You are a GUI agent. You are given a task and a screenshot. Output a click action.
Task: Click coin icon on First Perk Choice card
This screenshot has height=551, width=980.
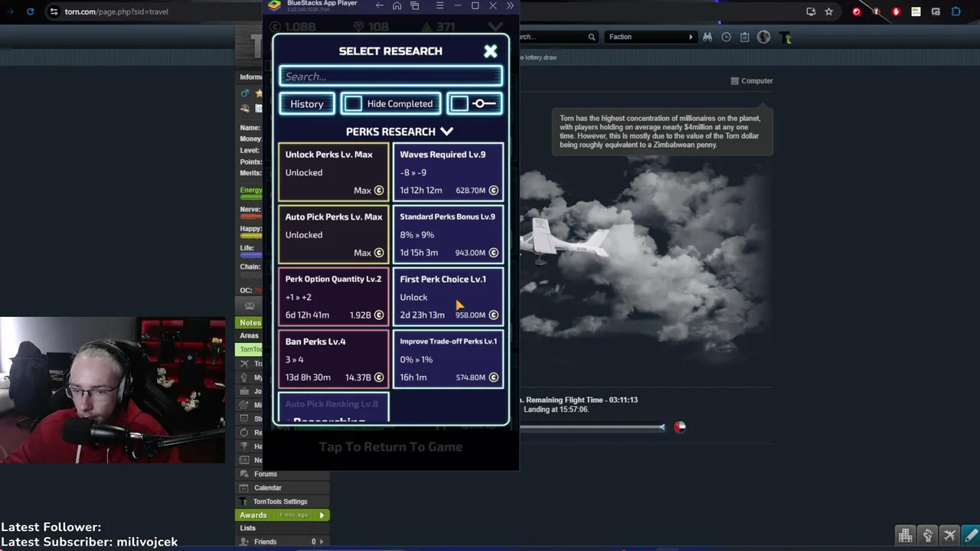(x=493, y=315)
